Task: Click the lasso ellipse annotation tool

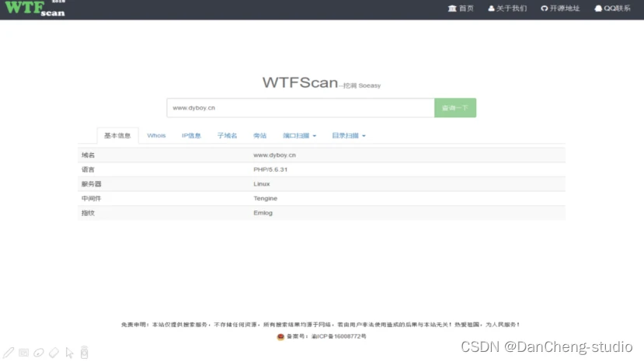Action: tap(39, 353)
